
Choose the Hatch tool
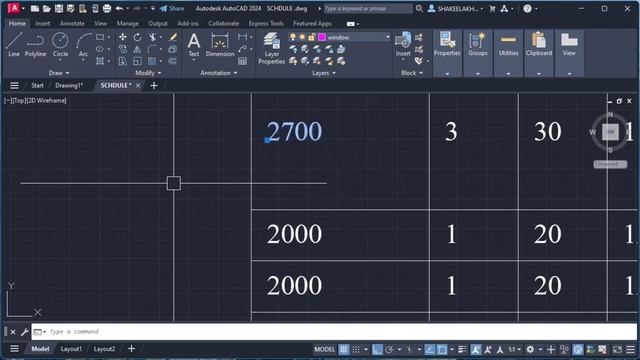(100, 61)
